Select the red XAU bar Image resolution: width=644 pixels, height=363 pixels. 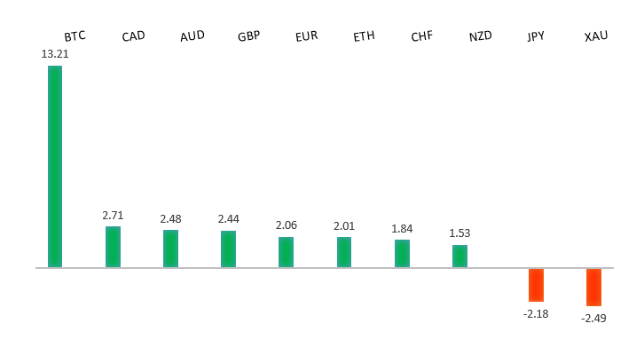(x=593, y=287)
